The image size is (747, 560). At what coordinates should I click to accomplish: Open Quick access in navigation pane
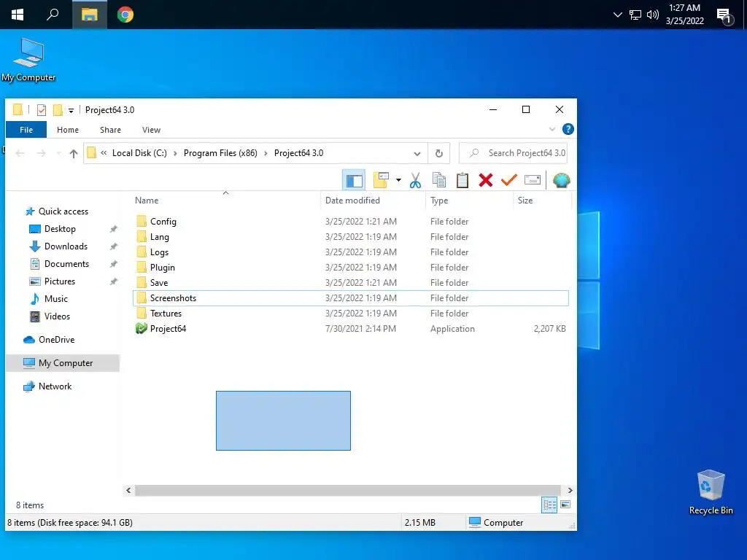coord(63,211)
